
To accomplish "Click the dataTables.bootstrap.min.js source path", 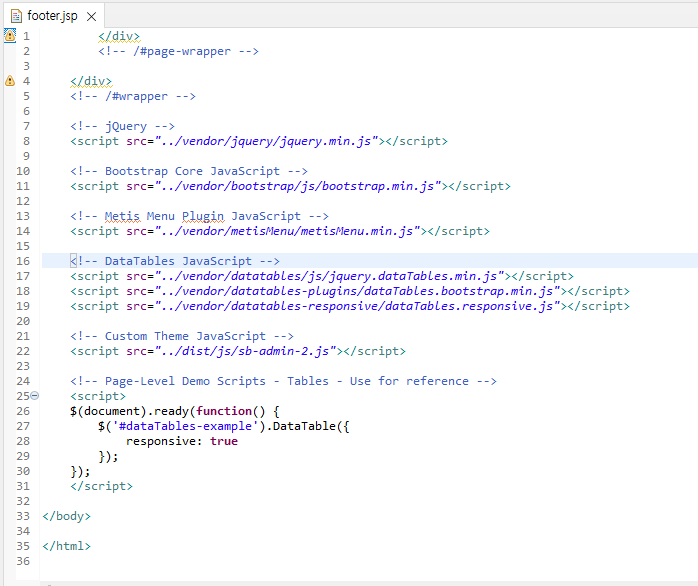I will 357,291.
